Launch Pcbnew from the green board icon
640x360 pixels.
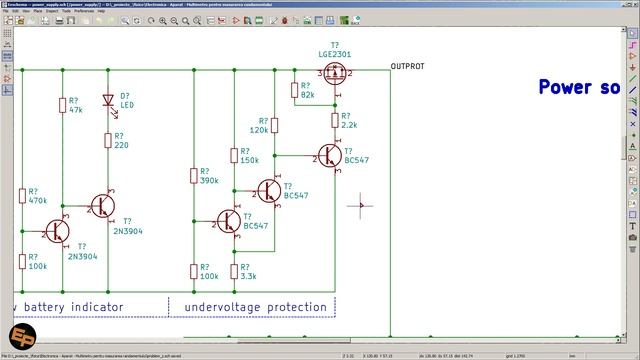pos(344,20)
